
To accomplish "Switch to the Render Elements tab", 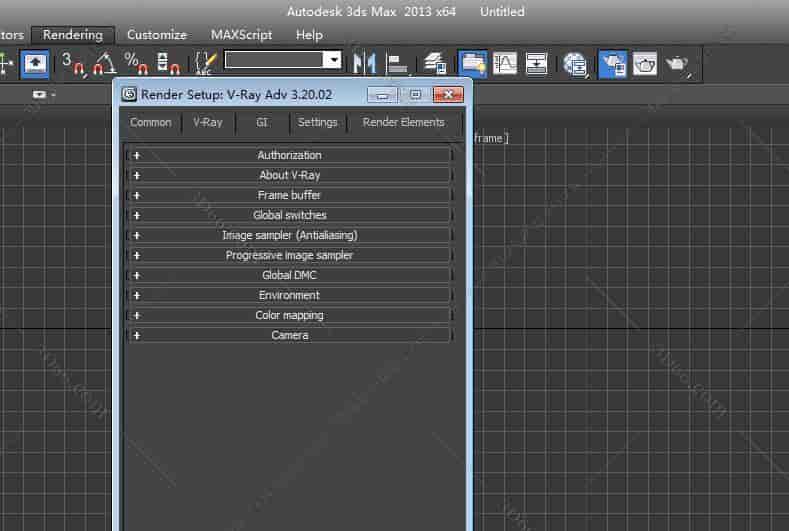I will point(403,122).
